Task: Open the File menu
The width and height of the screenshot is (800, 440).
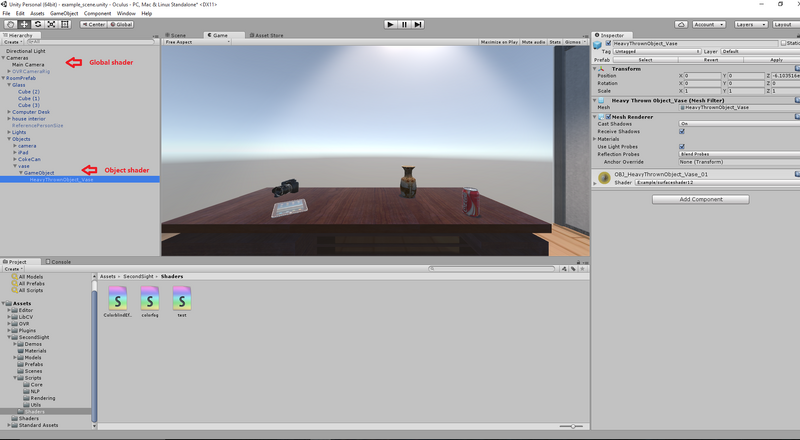Action: 6,13
